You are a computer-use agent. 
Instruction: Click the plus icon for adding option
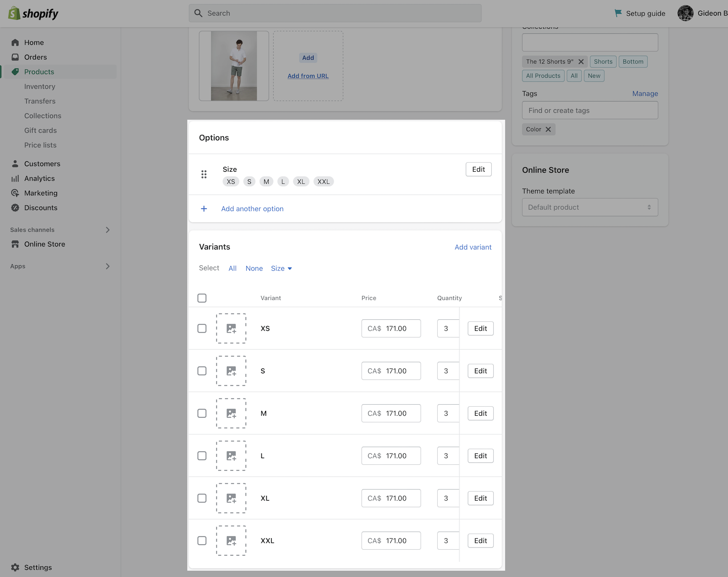pyautogui.click(x=204, y=209)
